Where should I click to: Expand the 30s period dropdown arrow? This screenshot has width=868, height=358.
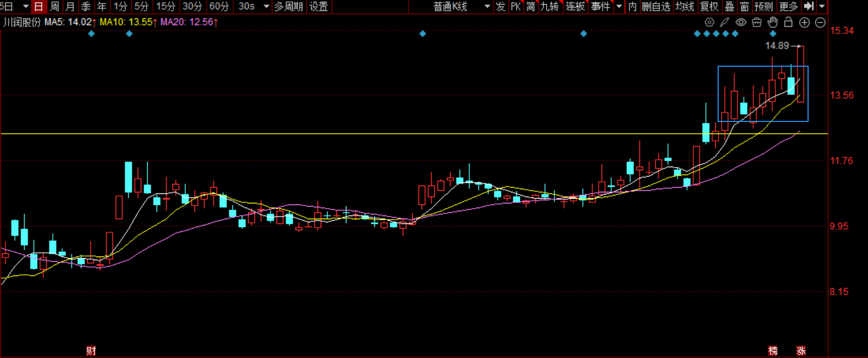pos(266,6)
